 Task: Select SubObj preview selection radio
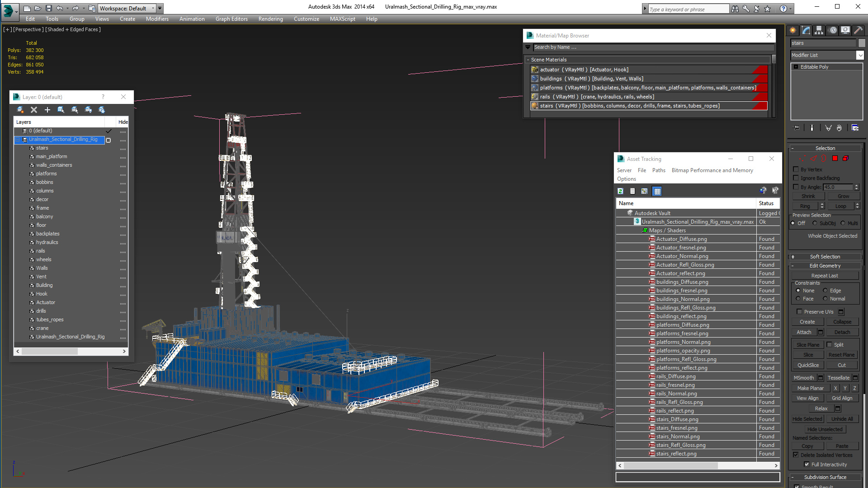tap(815, 223)
